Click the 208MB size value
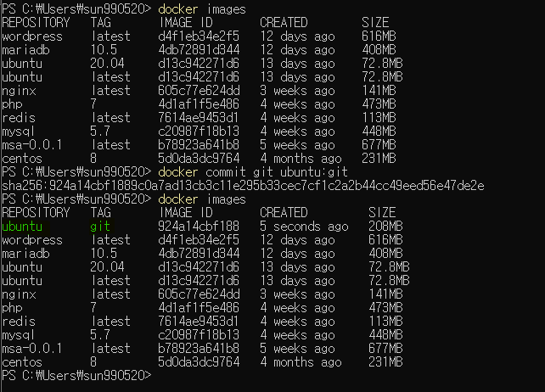Screen dimensions: 545x392 (385, 227)
